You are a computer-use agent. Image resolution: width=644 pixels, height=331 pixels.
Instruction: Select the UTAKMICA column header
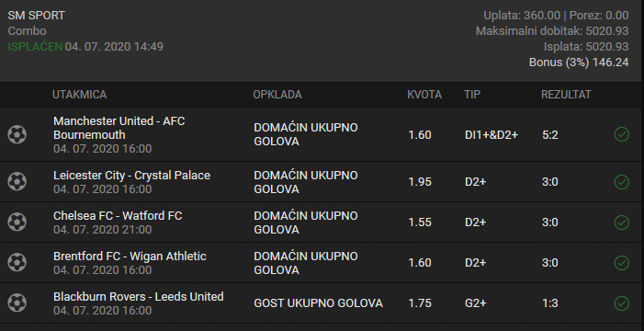click(x=79, y=95)
